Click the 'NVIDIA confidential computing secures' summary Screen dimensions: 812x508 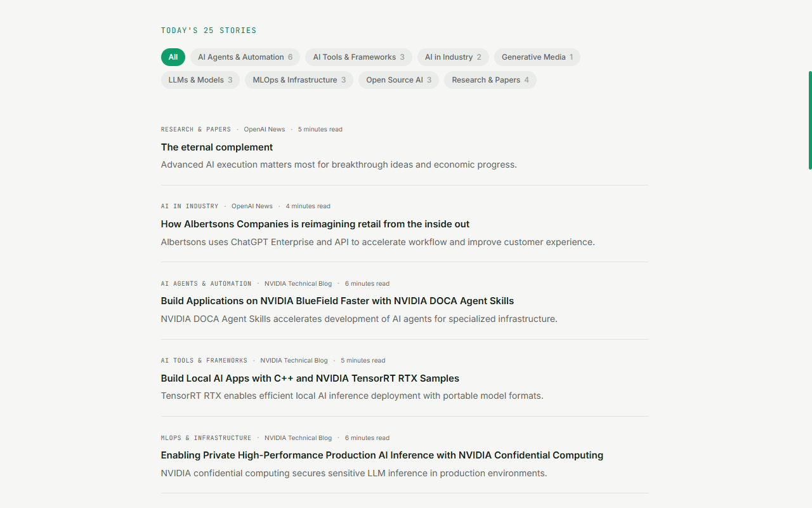click(354, 473)
